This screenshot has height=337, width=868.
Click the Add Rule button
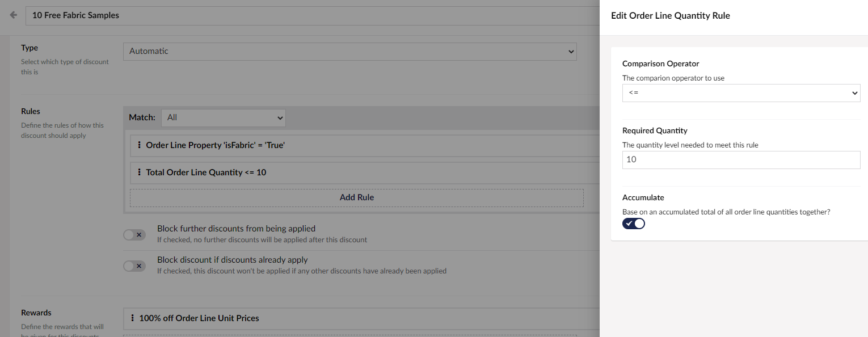coord(357,197)
